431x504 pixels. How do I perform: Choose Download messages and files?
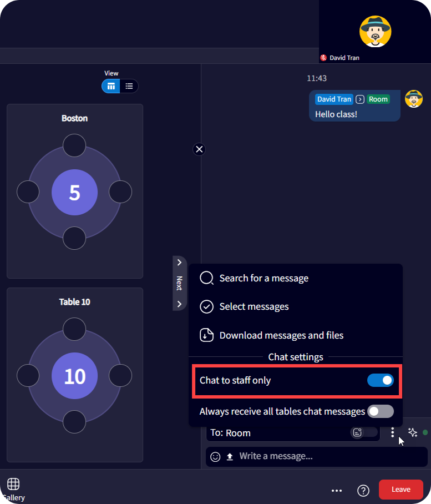(296, 335)
